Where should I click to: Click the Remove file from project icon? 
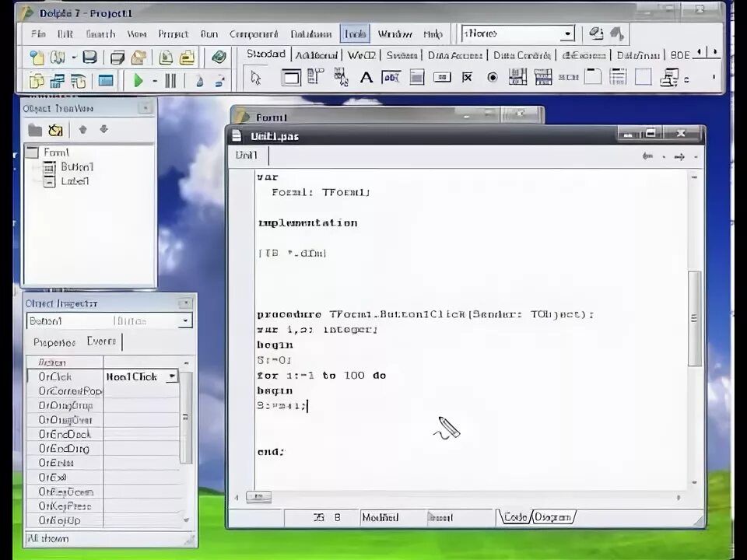pyautogui.click(x=188, y=58)
